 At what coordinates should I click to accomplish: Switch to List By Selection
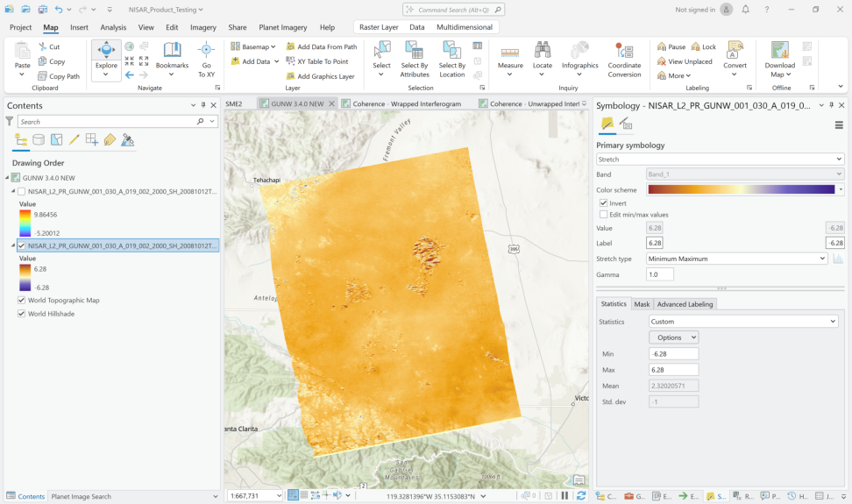[x=56, y=140]
